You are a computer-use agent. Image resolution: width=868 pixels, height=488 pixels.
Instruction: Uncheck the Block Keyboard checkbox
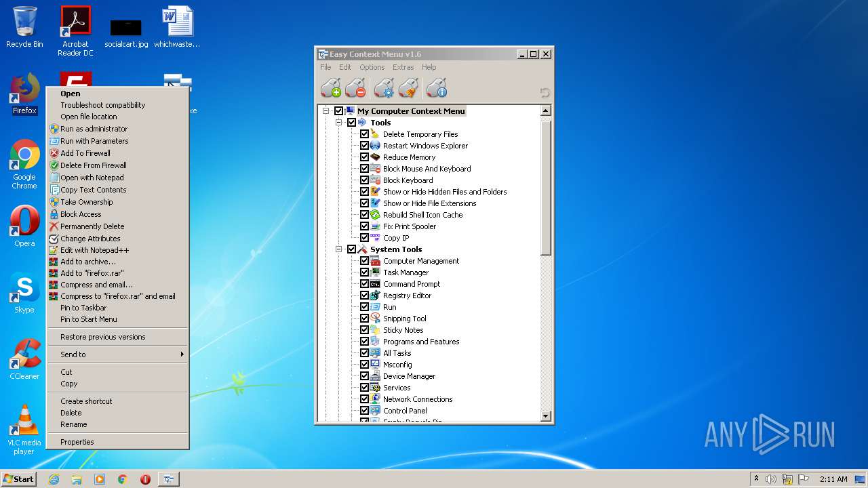point(364,180)
